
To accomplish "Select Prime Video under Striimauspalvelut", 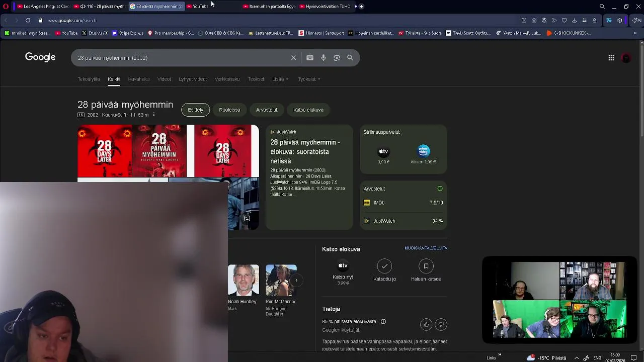I will tap(424, 155).
